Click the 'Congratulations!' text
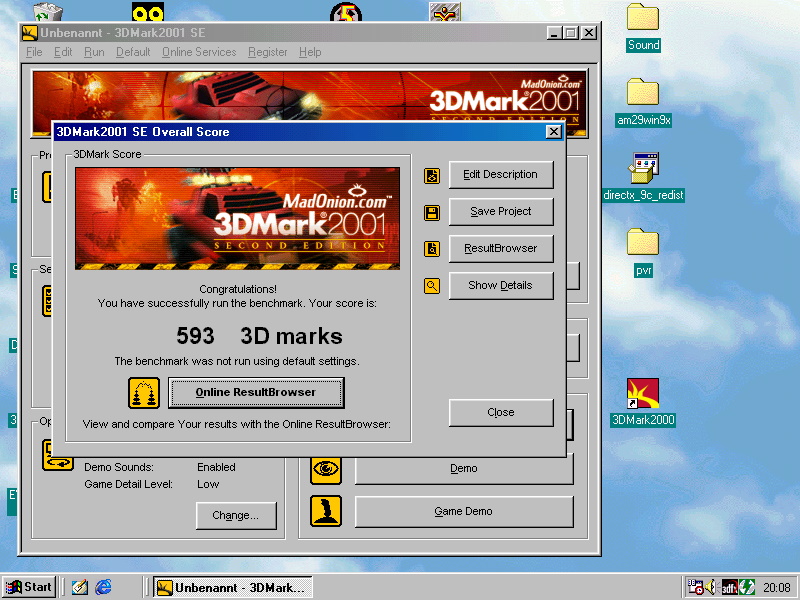 (x=238, y=289)
